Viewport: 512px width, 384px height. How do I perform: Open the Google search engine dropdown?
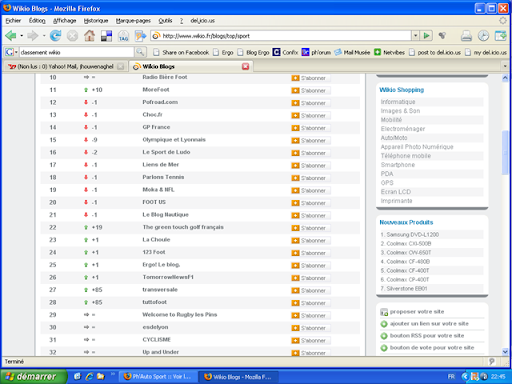click(x=11, y=52)
